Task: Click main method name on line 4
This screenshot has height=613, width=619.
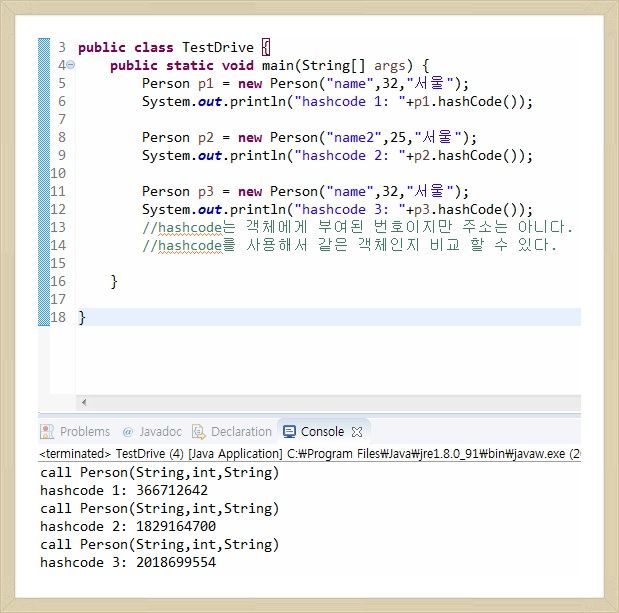Action: (x=278, y=65)
